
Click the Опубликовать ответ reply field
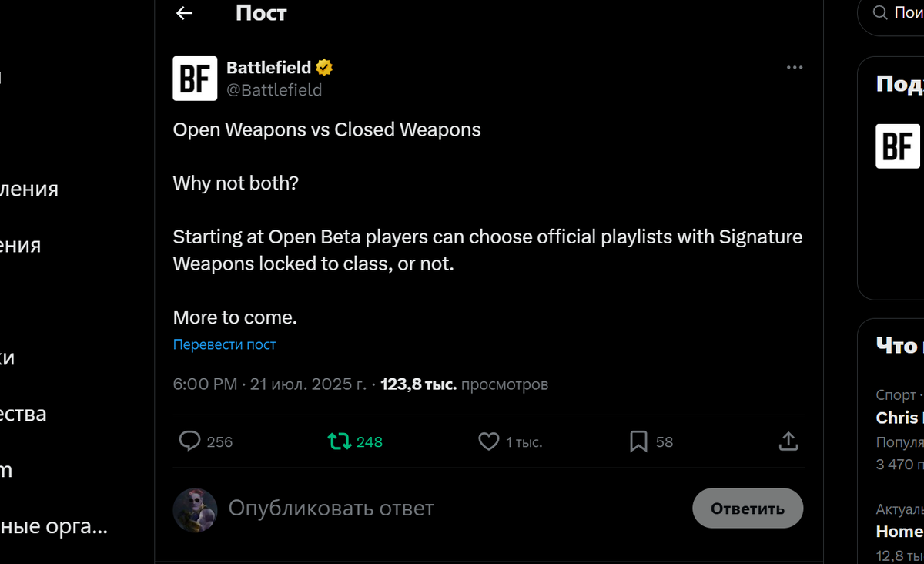tap(331, 508)
